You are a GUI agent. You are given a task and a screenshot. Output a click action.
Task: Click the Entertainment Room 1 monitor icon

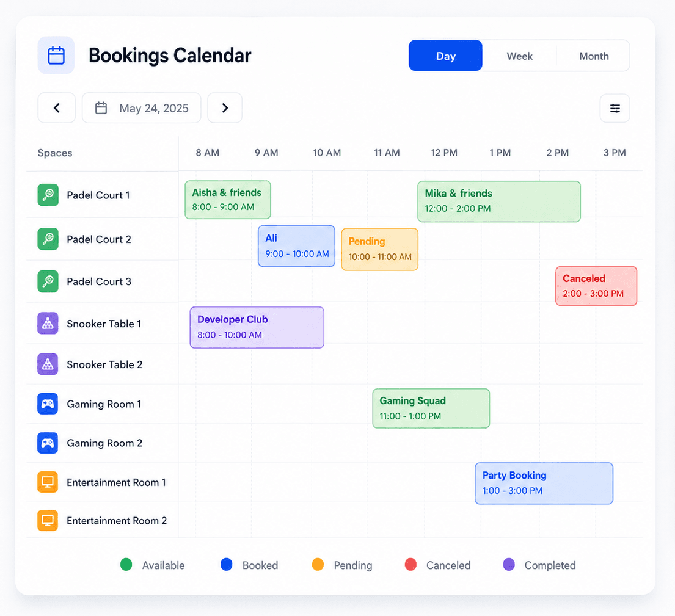[48, 482]
